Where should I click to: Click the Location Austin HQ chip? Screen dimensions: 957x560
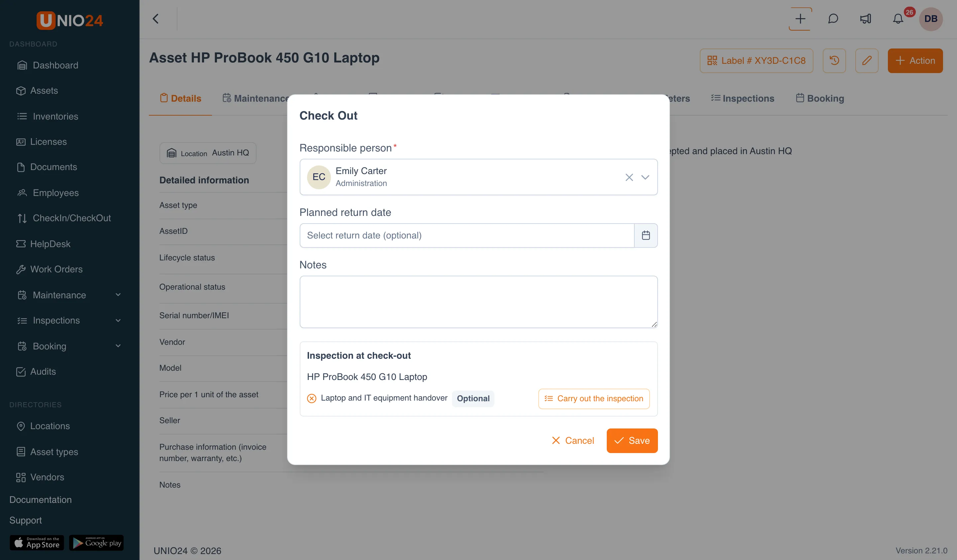coord(208,153)
